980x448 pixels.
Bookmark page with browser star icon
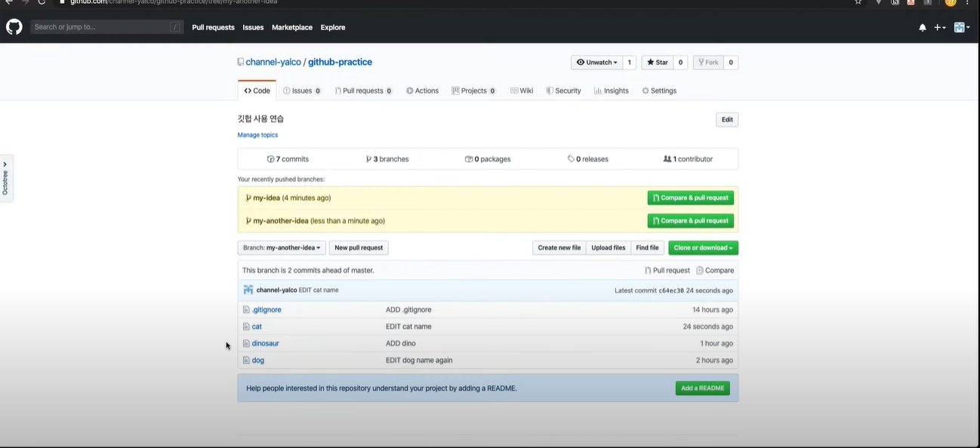click(x=858, y=2)
